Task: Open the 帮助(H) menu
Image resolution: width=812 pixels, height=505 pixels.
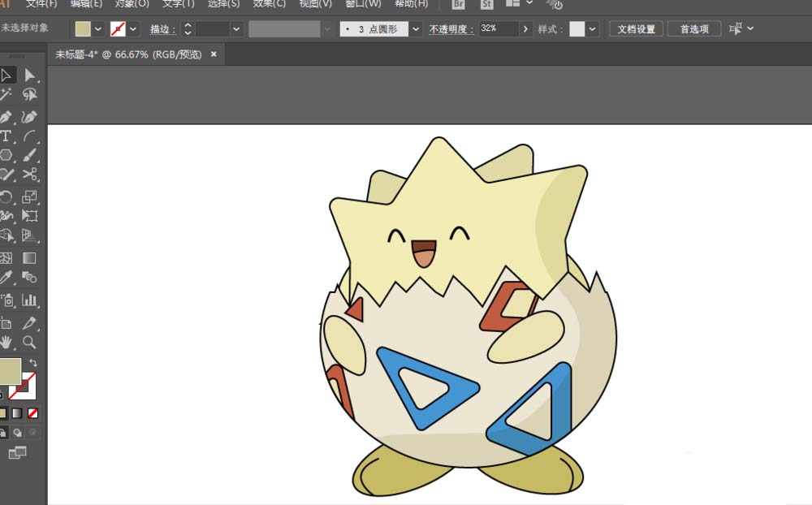Action: pyautogui.click(x=412, y=3)
